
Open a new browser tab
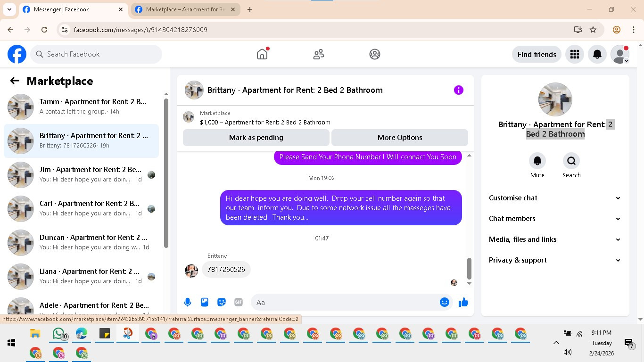[250, 9]
